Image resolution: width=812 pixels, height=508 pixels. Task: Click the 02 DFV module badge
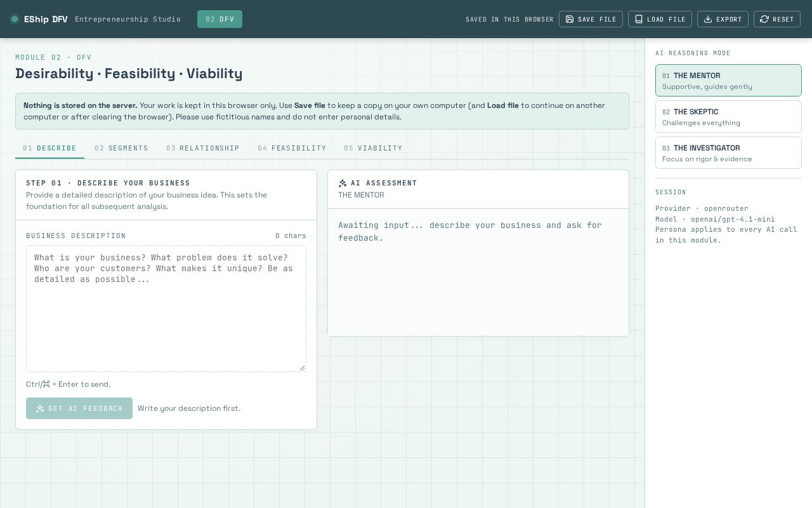(219, 19)
